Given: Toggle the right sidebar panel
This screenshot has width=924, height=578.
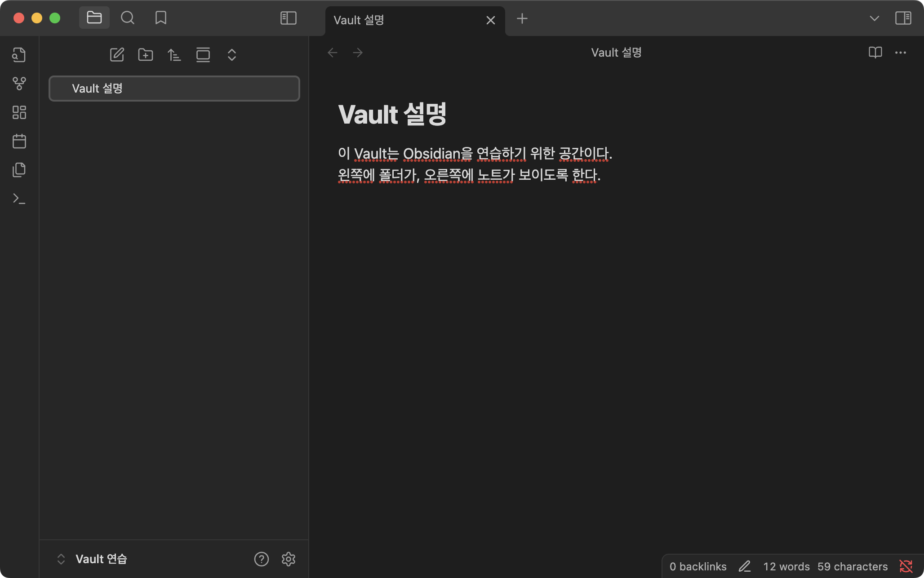Looking at the screenshot, I should [903, 18].
